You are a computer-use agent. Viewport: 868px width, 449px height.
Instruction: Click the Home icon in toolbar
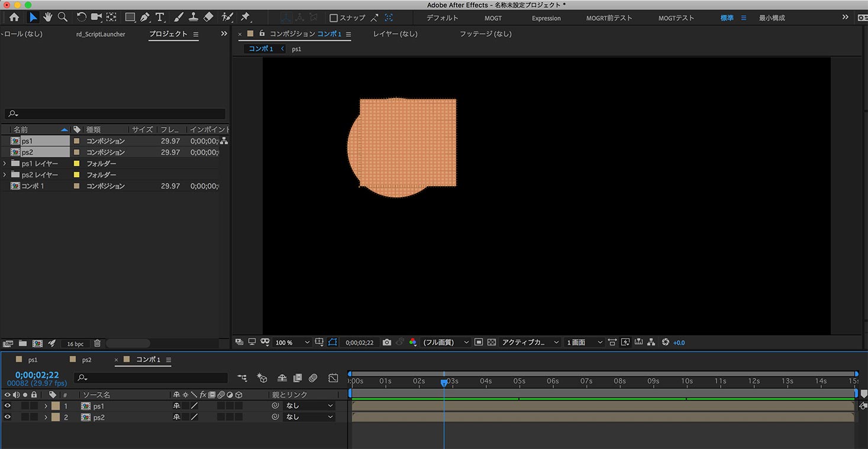tap(14, 18)
